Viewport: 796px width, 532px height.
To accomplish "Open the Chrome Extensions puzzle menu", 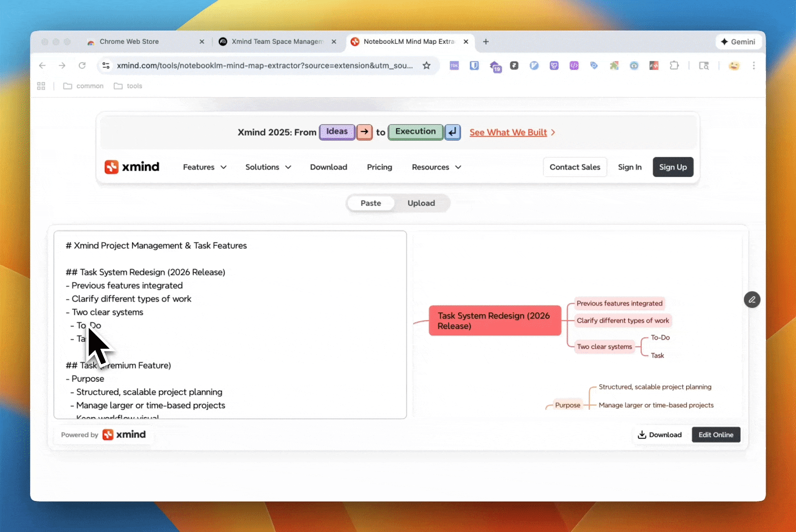I will pos(674,66).
